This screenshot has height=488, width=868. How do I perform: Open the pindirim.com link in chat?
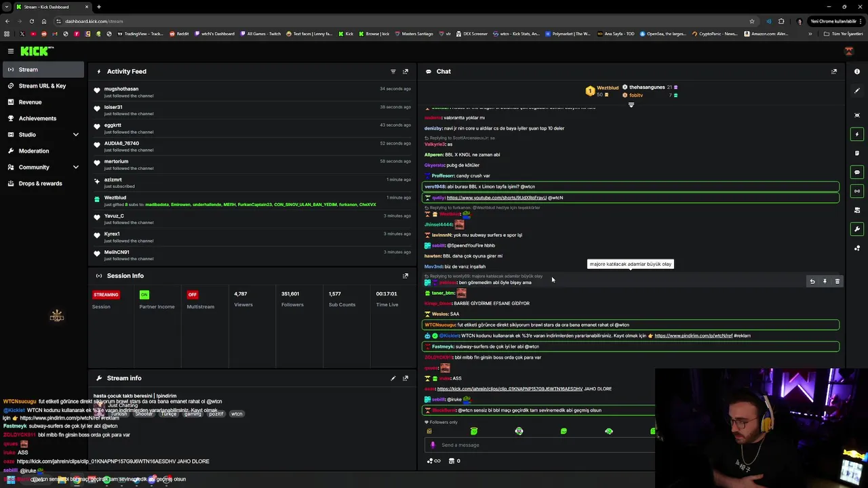[693, 335]
